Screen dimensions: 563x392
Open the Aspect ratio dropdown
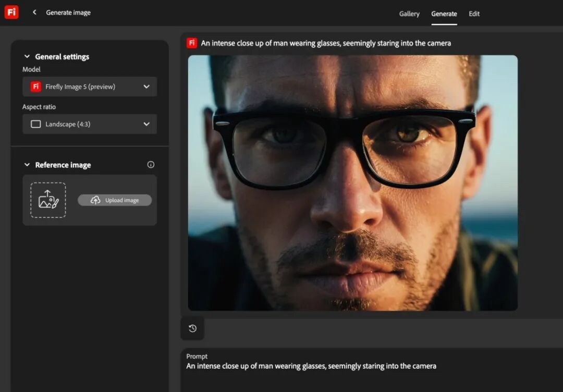point(147,124)
